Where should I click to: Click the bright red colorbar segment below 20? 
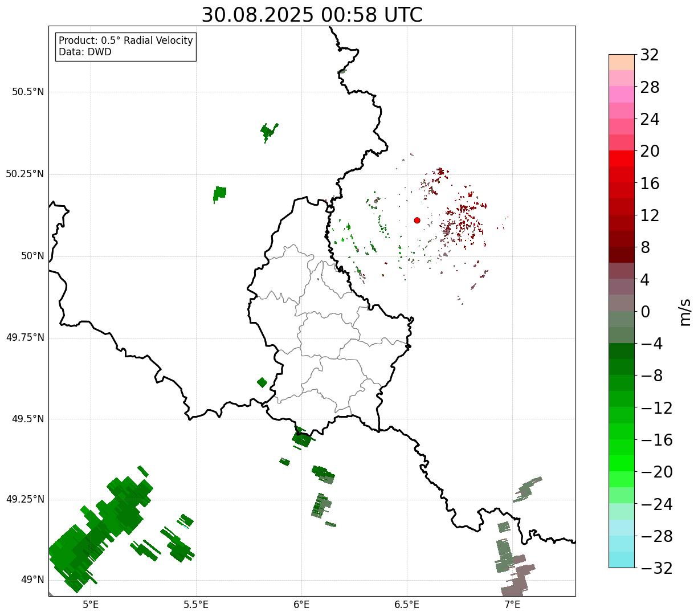[622, 158]
